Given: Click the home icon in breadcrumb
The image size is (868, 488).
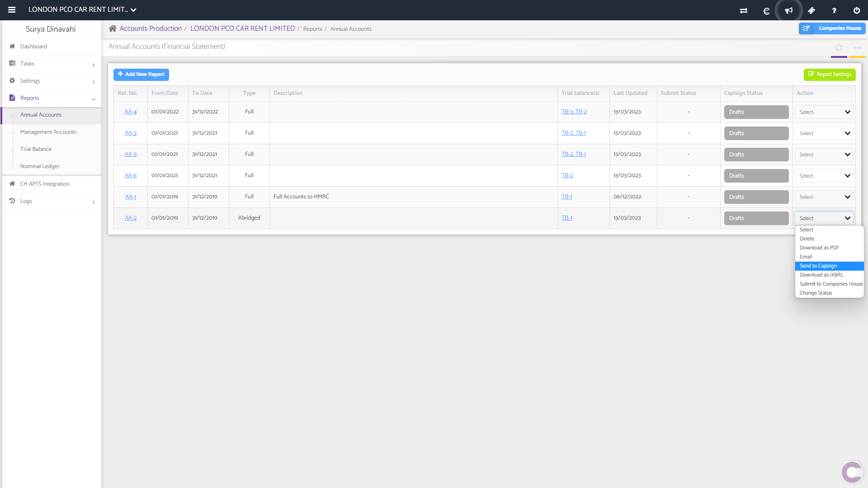Looking at the screenshot, I should pos(113,28).
